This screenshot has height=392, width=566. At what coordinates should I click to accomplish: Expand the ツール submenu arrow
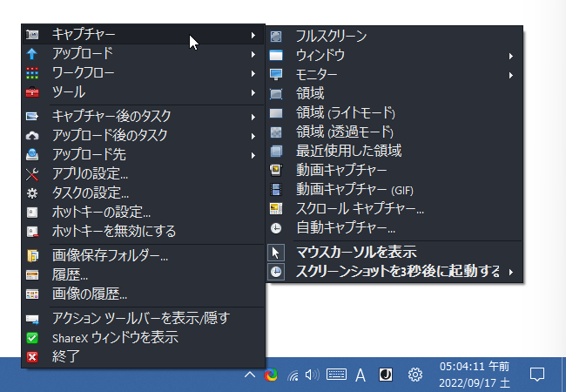(253, 92)
